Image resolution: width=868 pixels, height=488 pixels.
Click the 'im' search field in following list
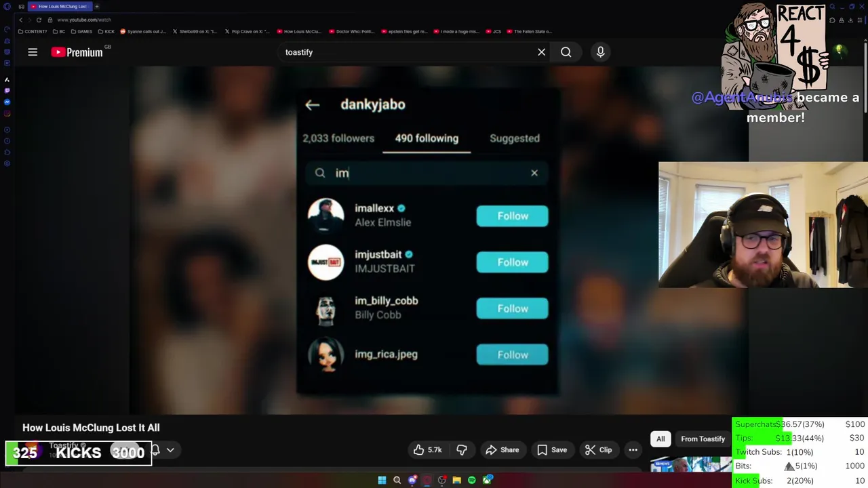[x=426, y=173]
